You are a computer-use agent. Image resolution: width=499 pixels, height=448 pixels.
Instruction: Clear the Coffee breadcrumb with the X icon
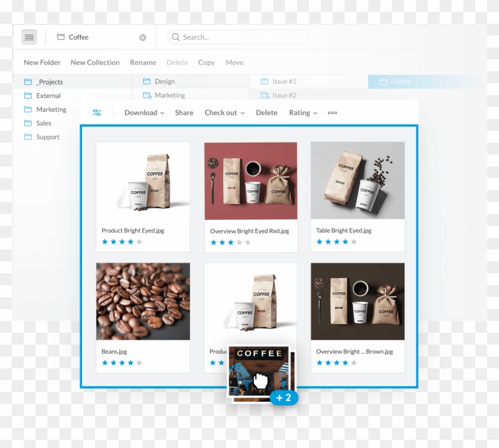(143, 37)
